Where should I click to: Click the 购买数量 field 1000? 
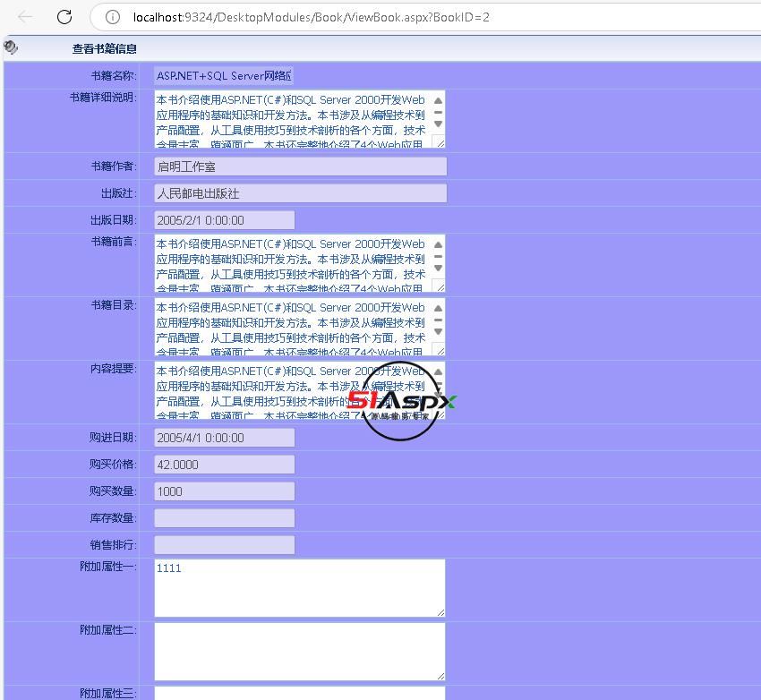click(x=224, y=491)
